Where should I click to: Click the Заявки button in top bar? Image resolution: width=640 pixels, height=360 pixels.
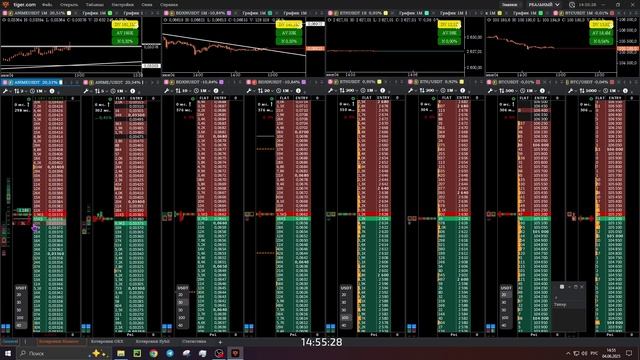point(509,4)
